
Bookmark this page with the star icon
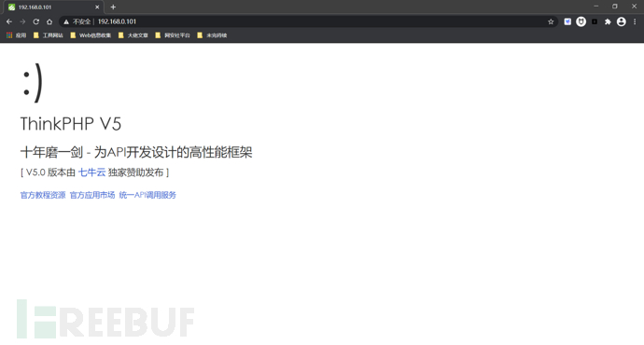coord(551,21)
